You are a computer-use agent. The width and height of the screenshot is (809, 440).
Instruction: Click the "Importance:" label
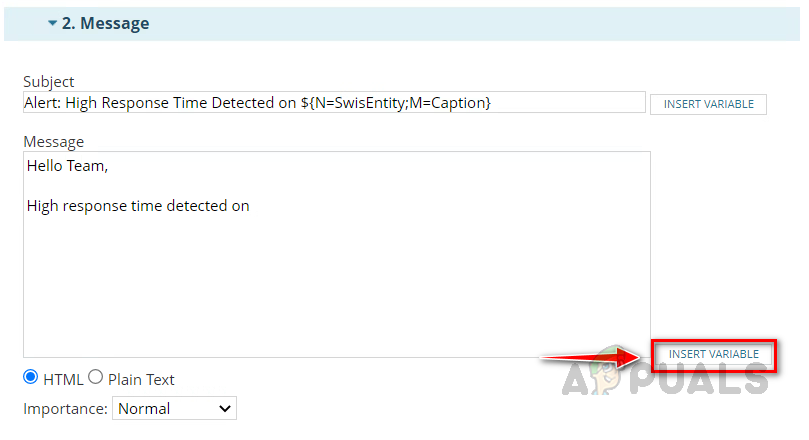pyautogui.click(x=65, y=408)
